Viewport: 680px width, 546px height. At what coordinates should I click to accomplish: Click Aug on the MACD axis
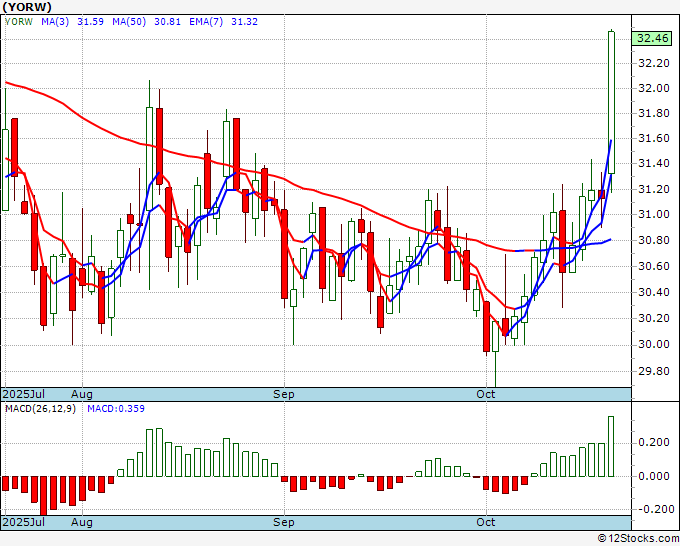coord(82,522)
